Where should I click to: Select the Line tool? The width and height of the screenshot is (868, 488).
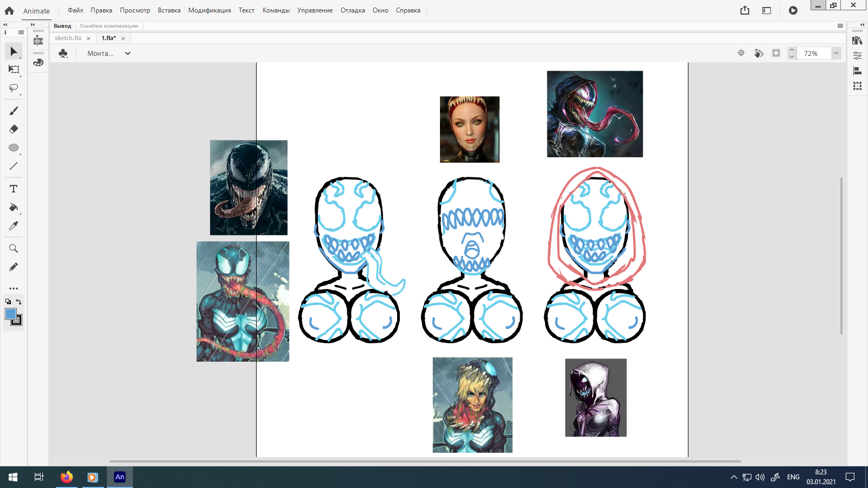pyautogui.click(x=14, y=166)
